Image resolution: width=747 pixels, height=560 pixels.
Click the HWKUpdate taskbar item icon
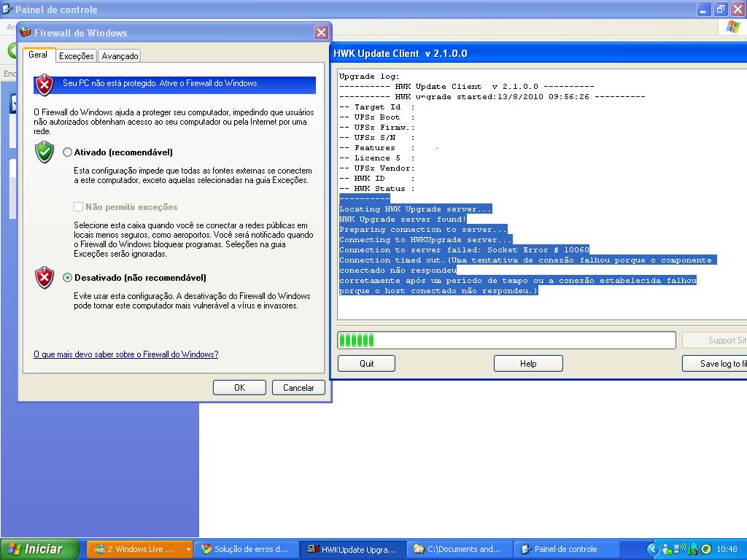(313, 549)
